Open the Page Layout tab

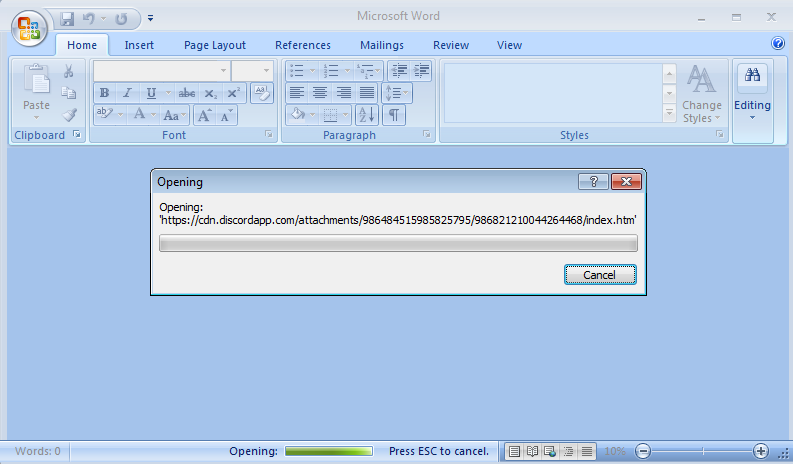pyautogui.click(x=215, y=45)
